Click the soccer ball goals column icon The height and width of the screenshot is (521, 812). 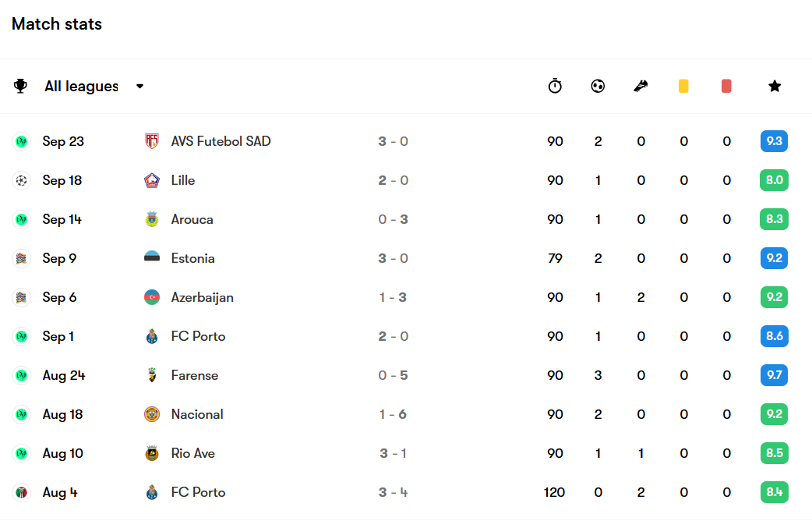pyautogui.click(x=598, y=86)
